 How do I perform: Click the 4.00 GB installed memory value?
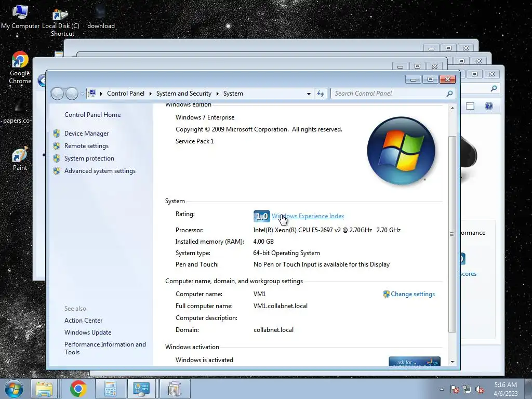tap(263, 242)
